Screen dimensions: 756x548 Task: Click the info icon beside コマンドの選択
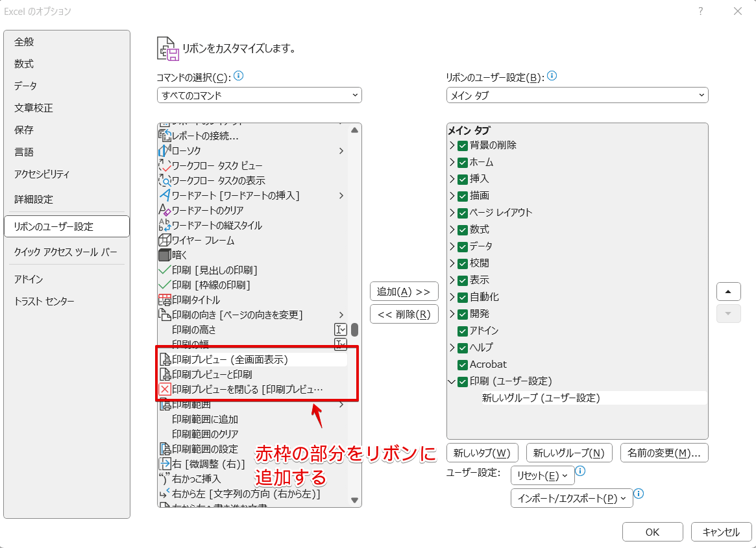[238, 76]
